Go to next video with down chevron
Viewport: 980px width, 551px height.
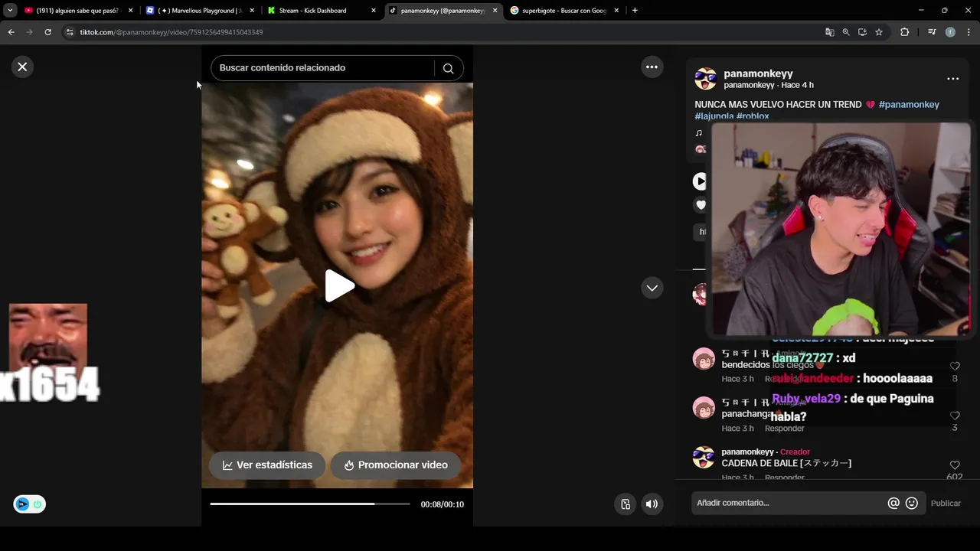652,288
